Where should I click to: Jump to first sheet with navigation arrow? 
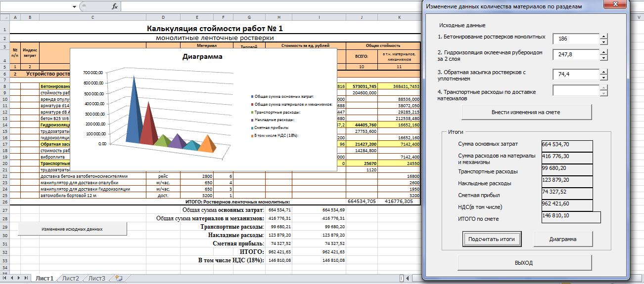(4, 279)
